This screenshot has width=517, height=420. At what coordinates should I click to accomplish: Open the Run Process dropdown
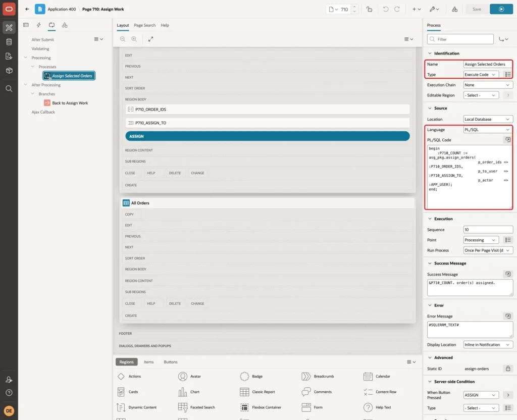point(488,250)
